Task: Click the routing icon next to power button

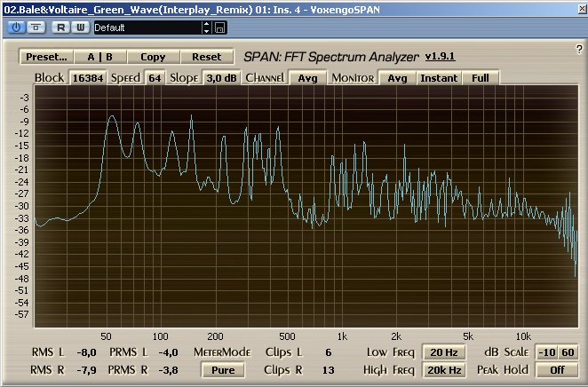Action: pos(36,28)
